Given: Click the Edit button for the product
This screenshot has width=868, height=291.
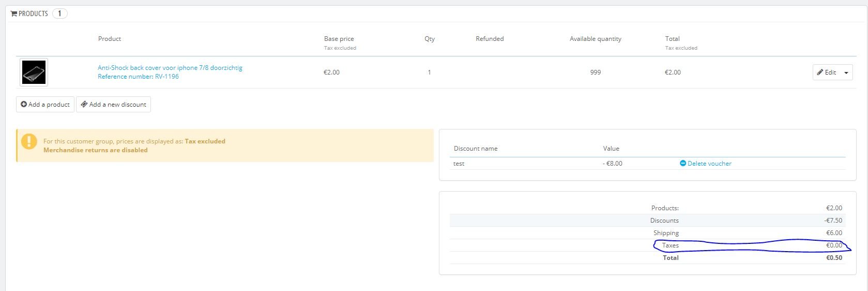Looking at the screenshot, I should click(827, 72).
